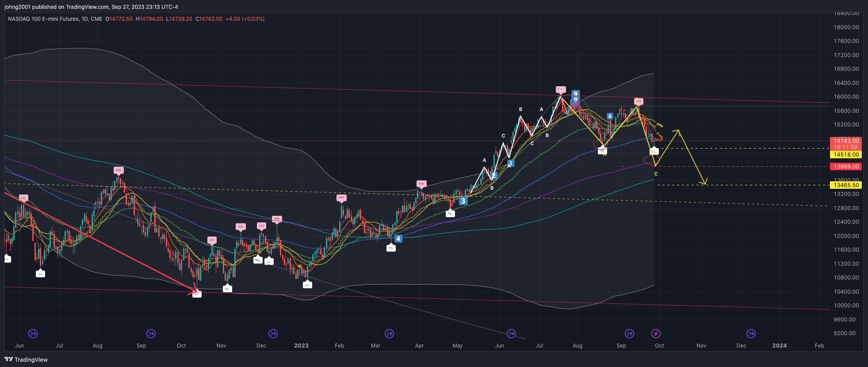Click the 16000.00 level on the price axis
This screenshot has height=367, width=868.
pos(846,97)
